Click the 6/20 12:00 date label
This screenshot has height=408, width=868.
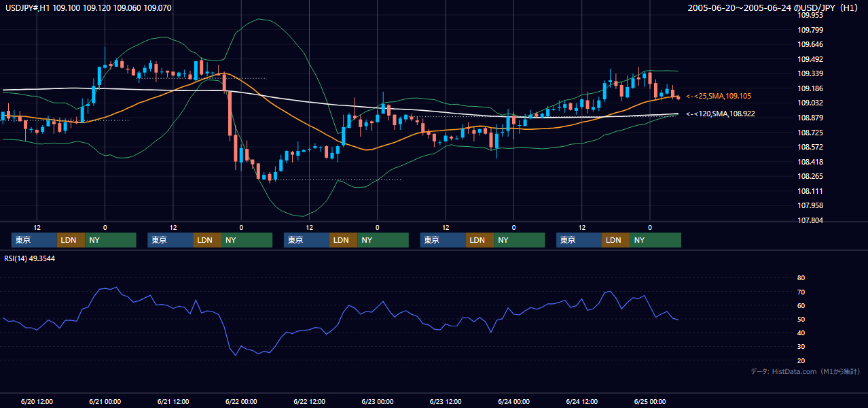(x=37, y=401)
